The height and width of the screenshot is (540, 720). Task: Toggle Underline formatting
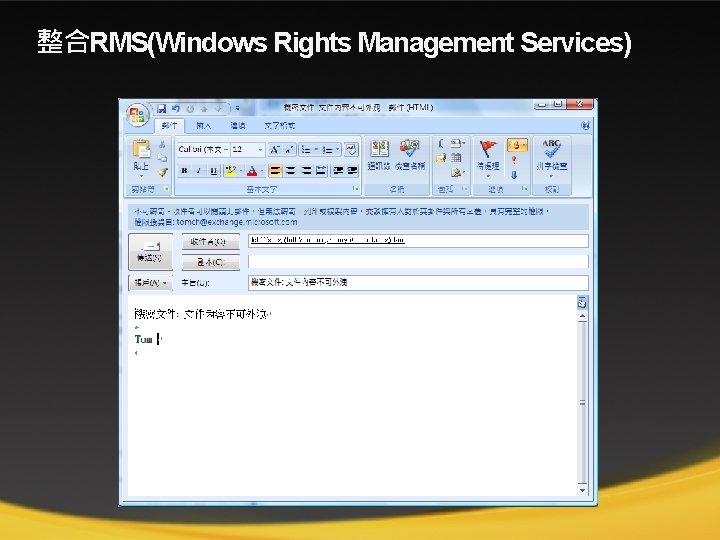pyautogui.click(x=214, y=171)
